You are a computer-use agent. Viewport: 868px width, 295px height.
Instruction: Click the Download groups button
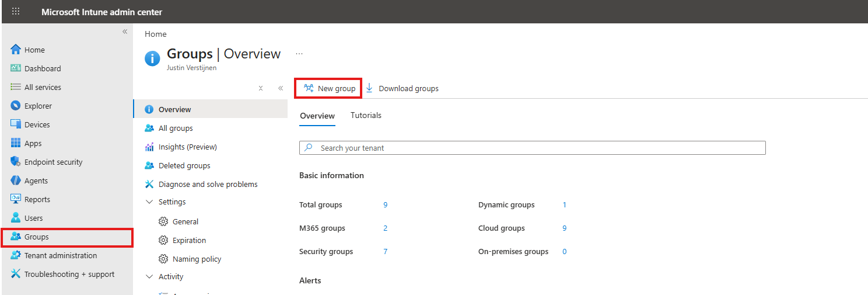402,88
